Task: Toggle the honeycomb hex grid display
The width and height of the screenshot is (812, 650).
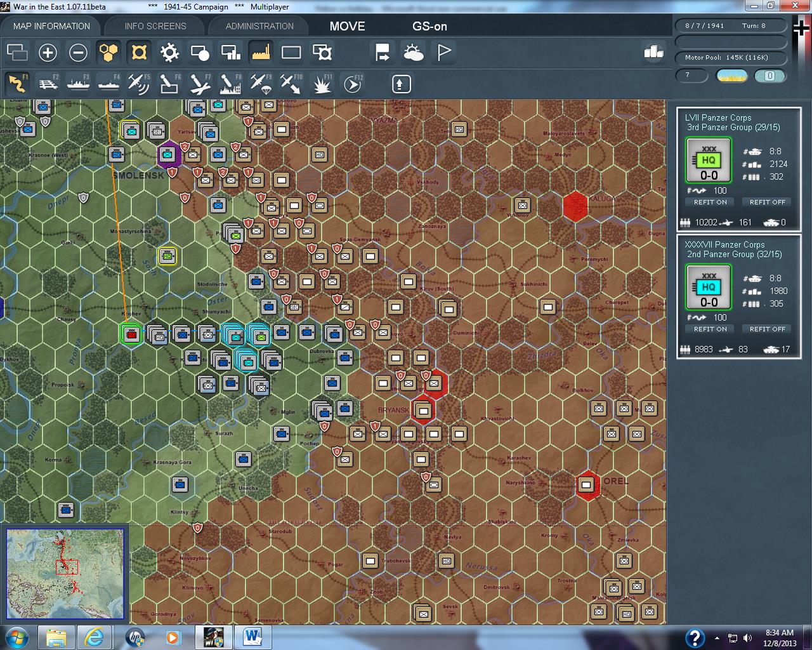Action: pyautogui.click(x=108, y=52)
